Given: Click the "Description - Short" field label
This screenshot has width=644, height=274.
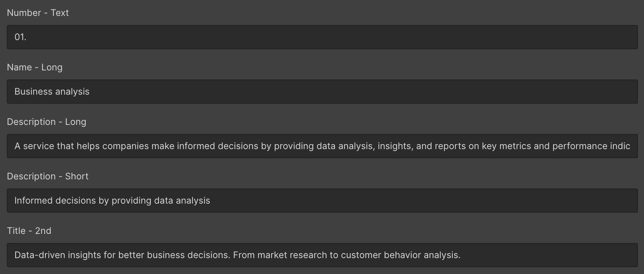Looking at the screenshot, I should click(48, 176).
